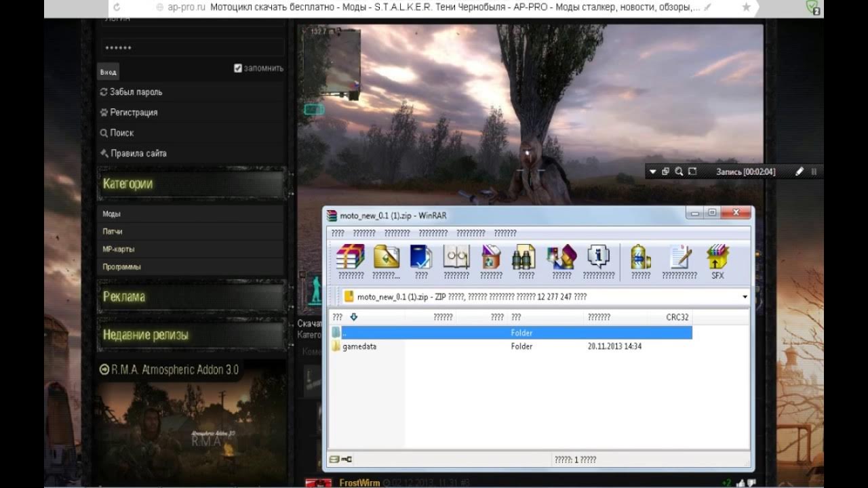Click the gamedata folder icon

(x=336, y=346)
